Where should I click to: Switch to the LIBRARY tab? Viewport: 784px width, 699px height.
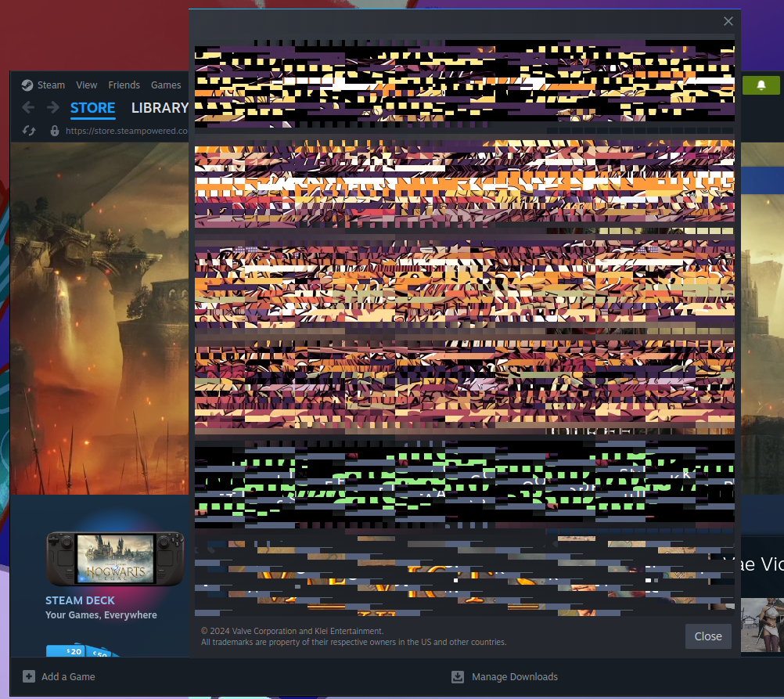pyautogui.click(x=160, y=108)
